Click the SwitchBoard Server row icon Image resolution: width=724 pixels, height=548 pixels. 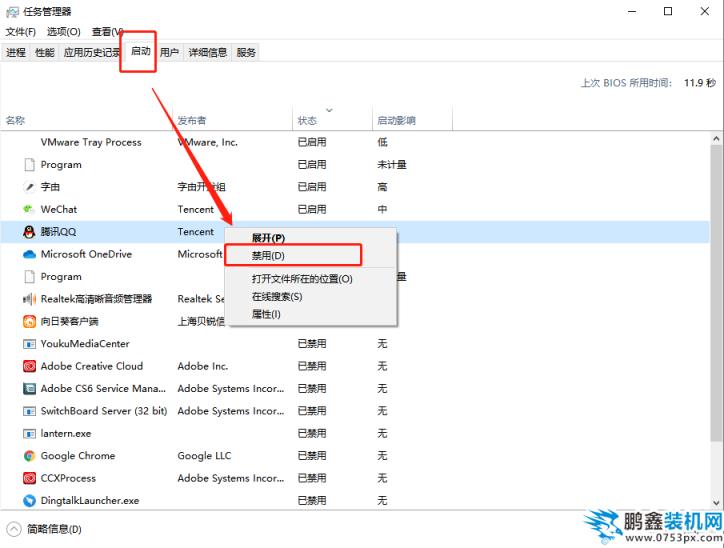tap(29, 411)
